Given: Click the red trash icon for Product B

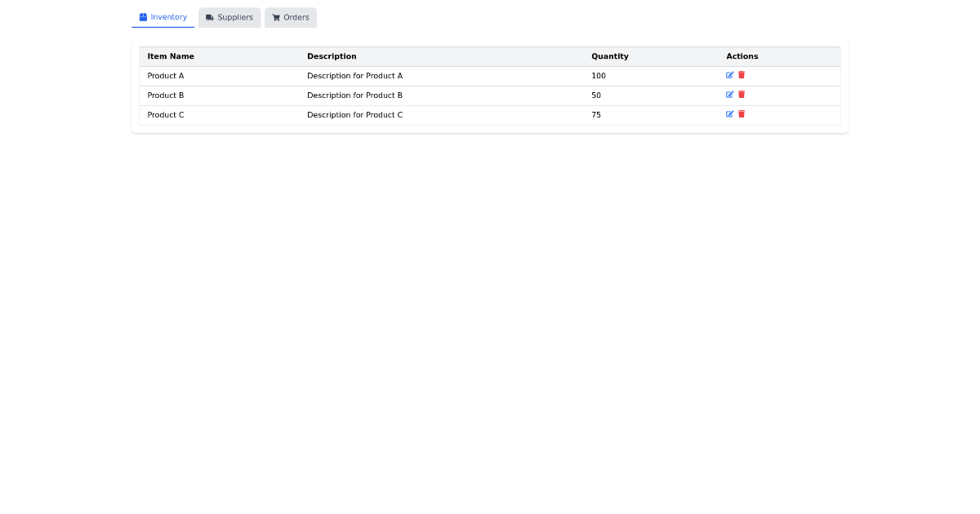Looking at the screenshot, I should (742, 95).
